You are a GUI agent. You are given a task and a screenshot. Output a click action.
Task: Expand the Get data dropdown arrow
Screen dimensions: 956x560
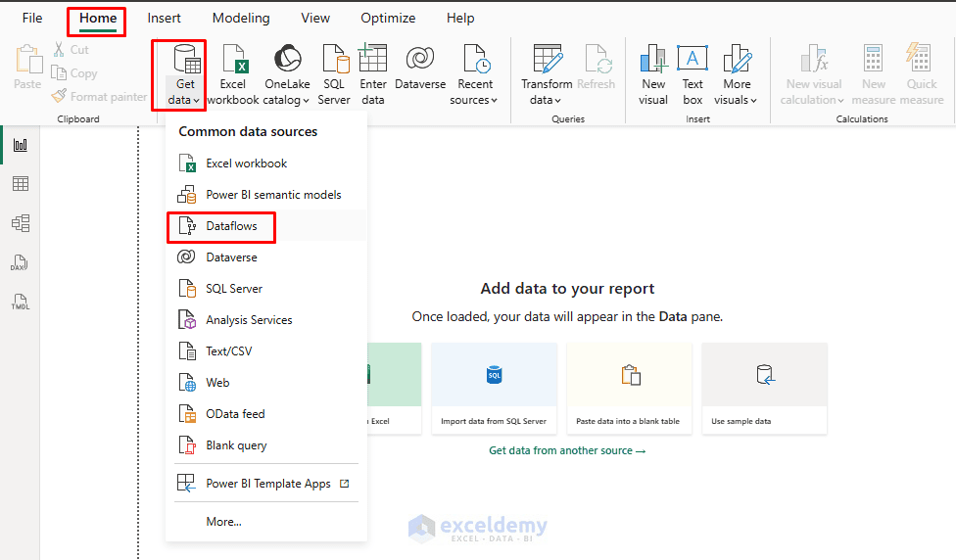click(196, 101)
